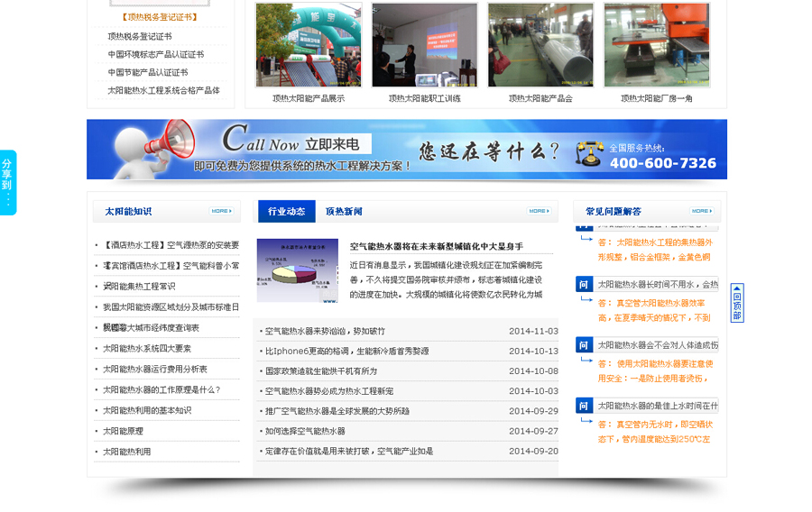Open 太阳能热利用的基本知识 article
The height and width of the screenshot is (512, 812).
point(147,411)
